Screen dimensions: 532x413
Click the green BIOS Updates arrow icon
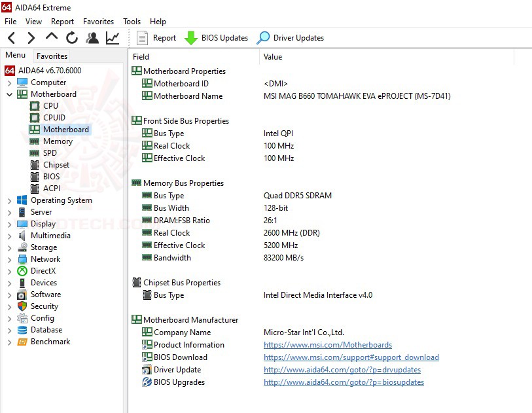click(x=191, y=38)
